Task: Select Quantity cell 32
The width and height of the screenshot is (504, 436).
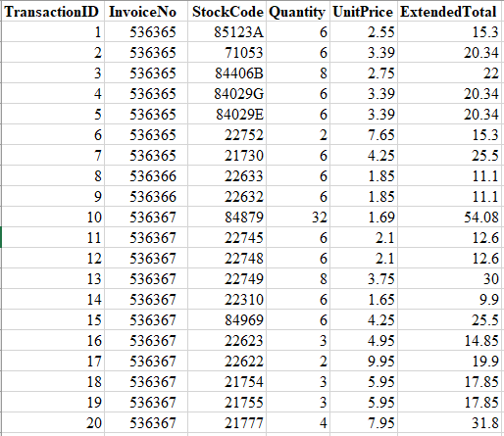Action: coord(298,218)
